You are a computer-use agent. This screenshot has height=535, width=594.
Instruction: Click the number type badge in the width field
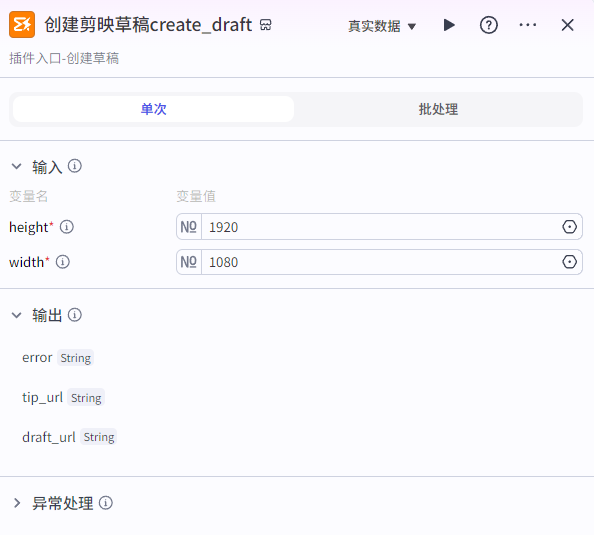pos(189,262)
